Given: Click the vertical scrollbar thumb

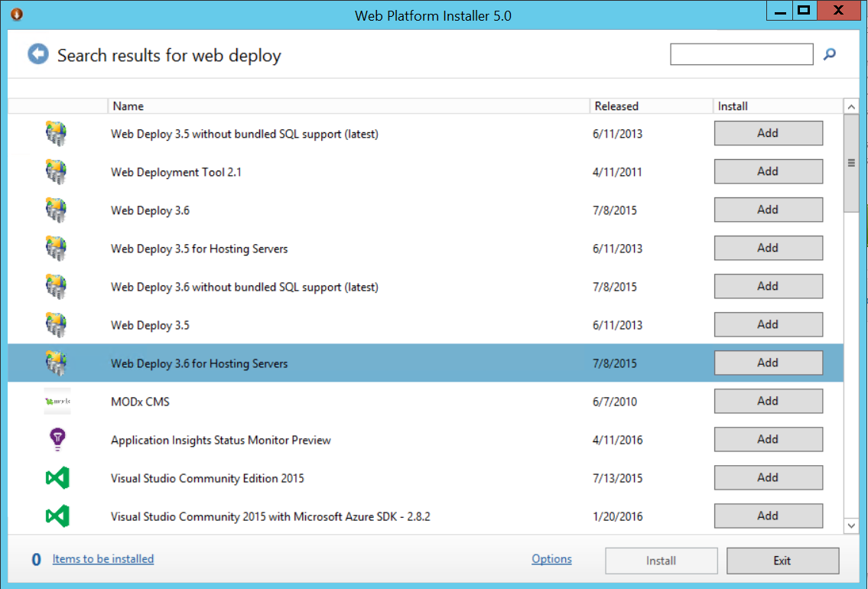Looking at the screenshot, I should pyautogui.click(x=851, y=163).
